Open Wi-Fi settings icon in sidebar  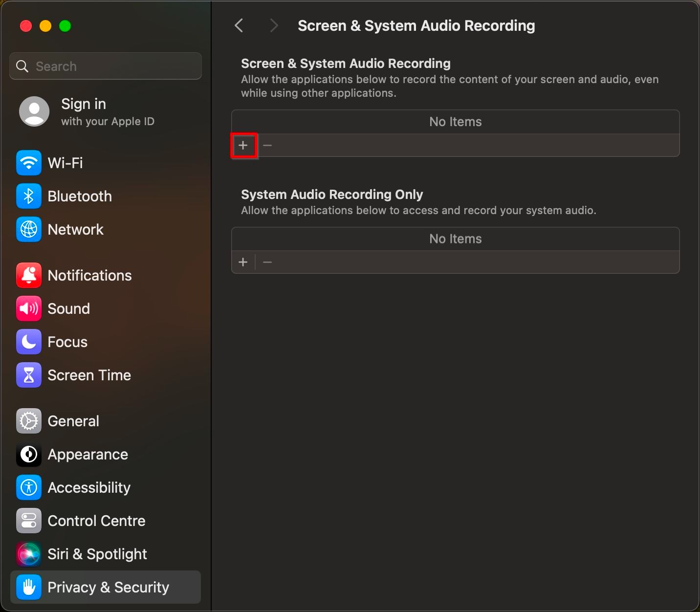pos(29,163)
